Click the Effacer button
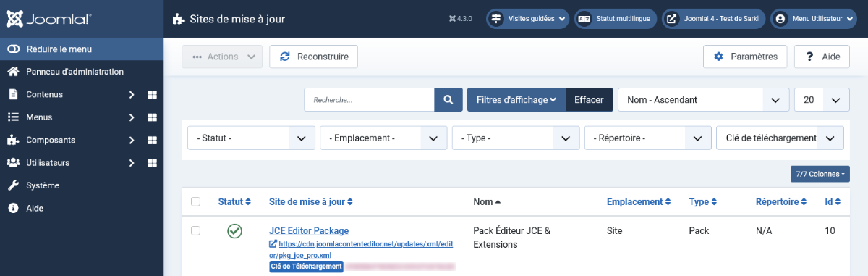868x276 pixels. (589, 100)
